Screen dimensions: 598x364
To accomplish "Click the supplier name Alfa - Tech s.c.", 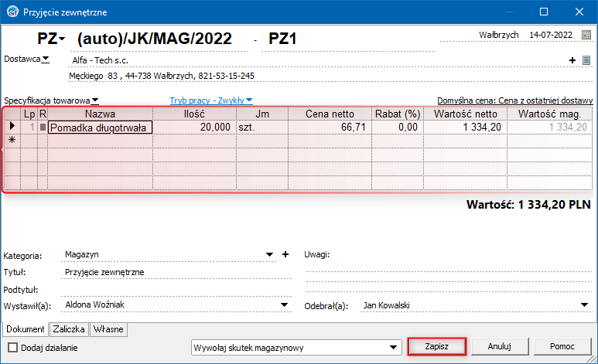I will (x=101, y=60).
